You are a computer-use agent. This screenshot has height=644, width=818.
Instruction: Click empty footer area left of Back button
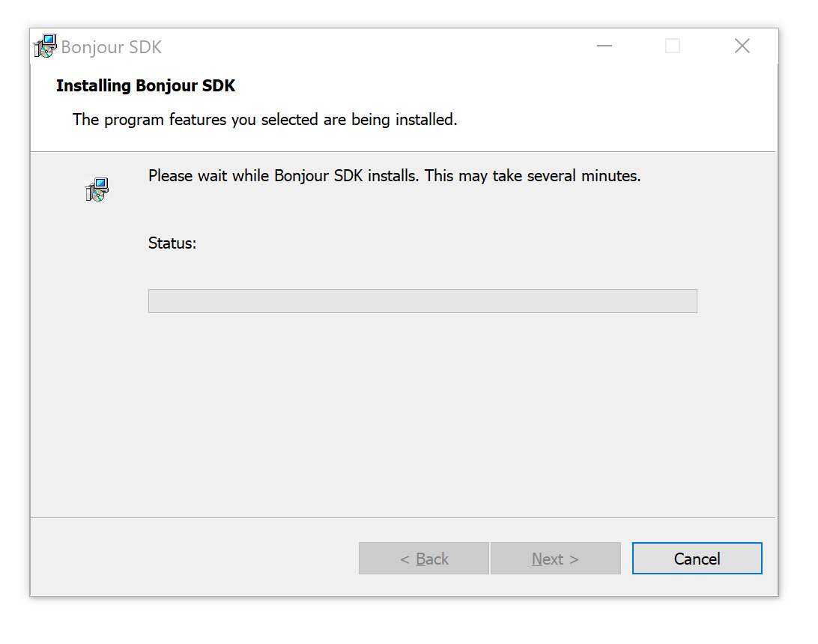(187, 559)
